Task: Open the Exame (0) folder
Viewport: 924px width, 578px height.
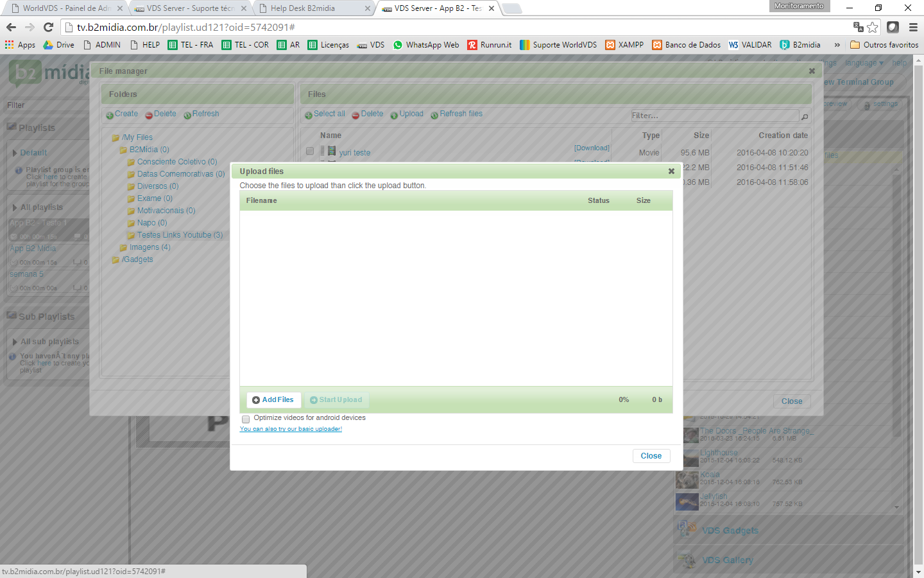Action: click(x=150, y=198)
